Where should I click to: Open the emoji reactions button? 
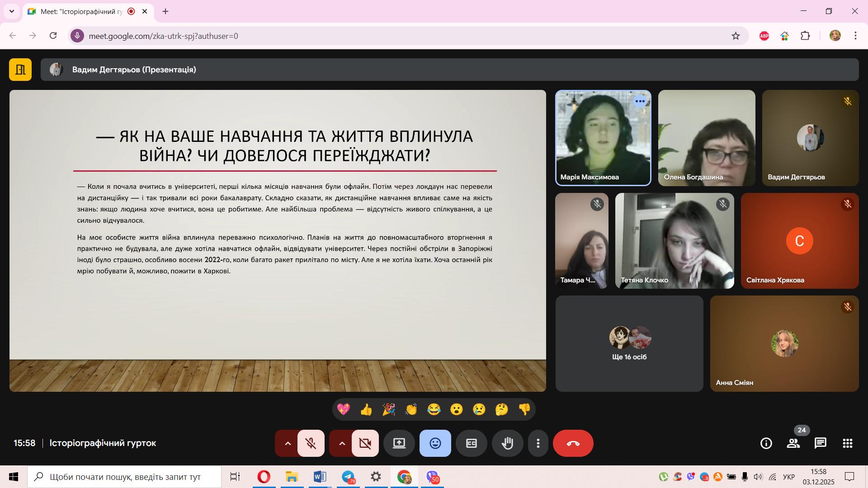tap(435, 443)
